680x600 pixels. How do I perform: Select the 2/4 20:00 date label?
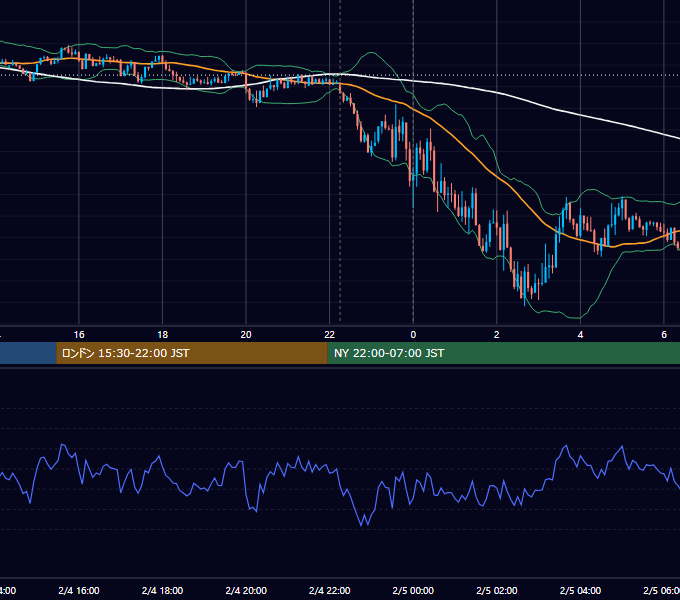point(246,590)
